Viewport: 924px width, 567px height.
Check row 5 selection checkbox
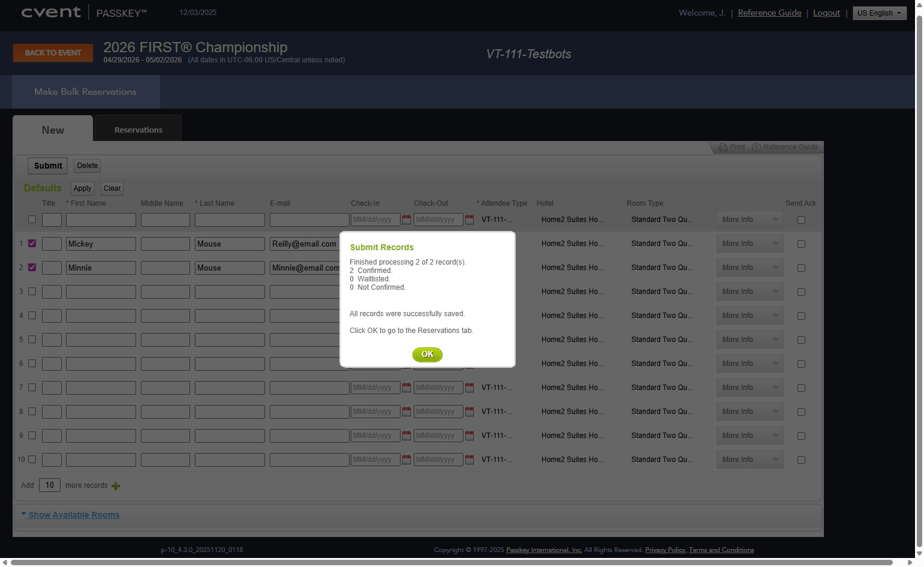point(32,340)
